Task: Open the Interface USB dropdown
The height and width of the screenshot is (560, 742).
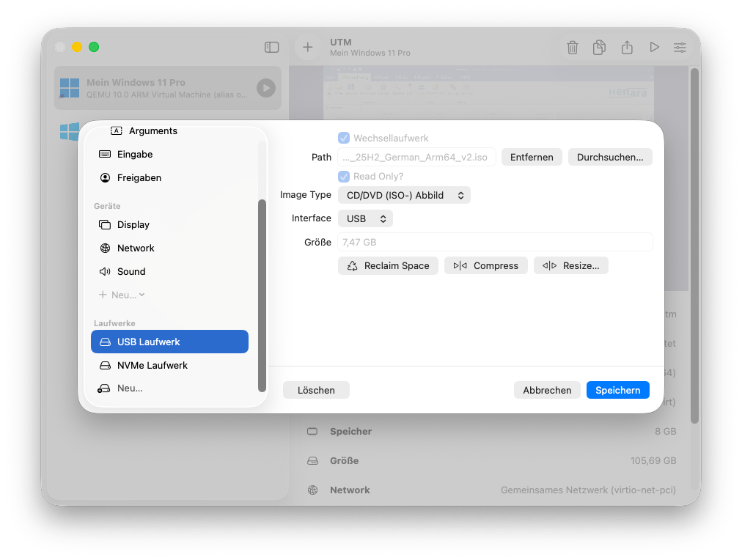Action: (x=365, y=218)
